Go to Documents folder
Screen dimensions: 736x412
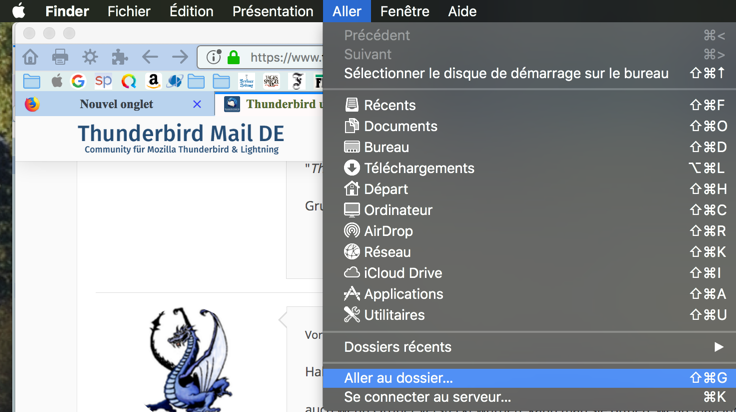pos(529,126)
